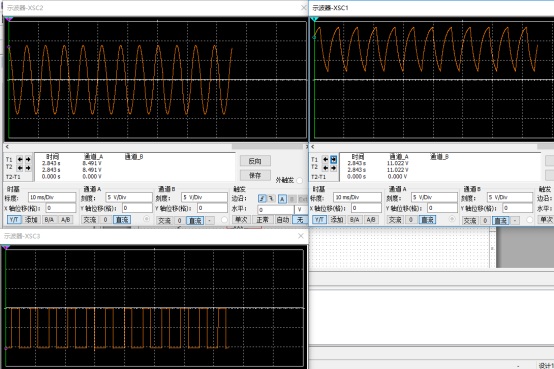Click X轴位移 field in XSC2
Viewport: 554px width, 369px height.
61,208
